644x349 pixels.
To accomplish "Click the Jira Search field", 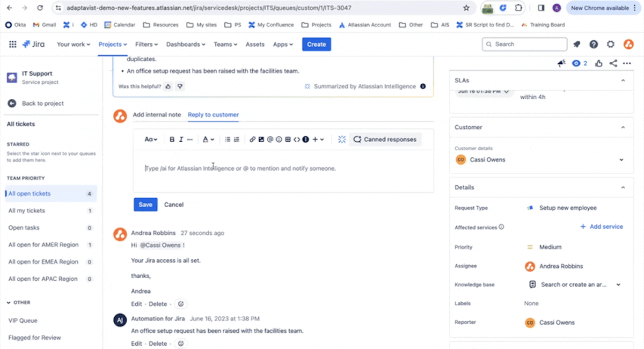I will pyautogui.click(x=524, y=45).
